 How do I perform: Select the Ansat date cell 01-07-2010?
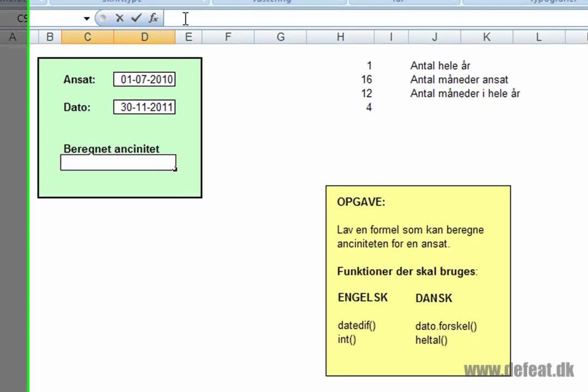click(144, 79)
